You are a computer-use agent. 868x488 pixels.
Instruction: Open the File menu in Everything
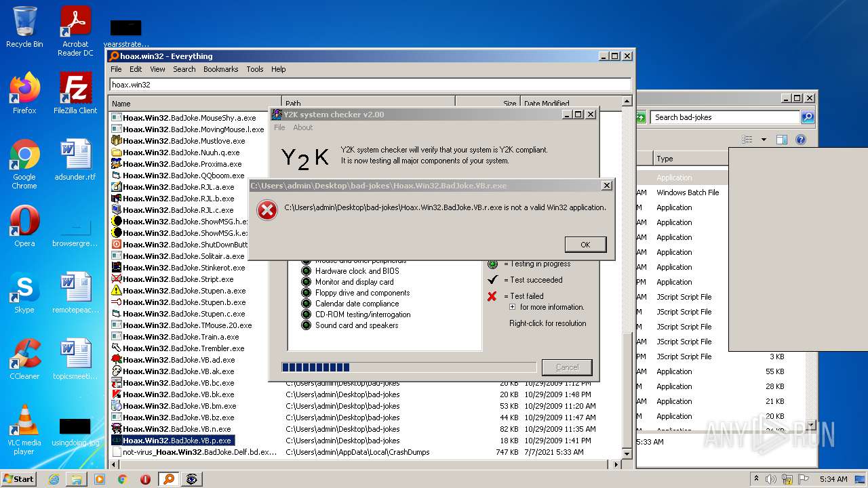click(x=116, y=69)
